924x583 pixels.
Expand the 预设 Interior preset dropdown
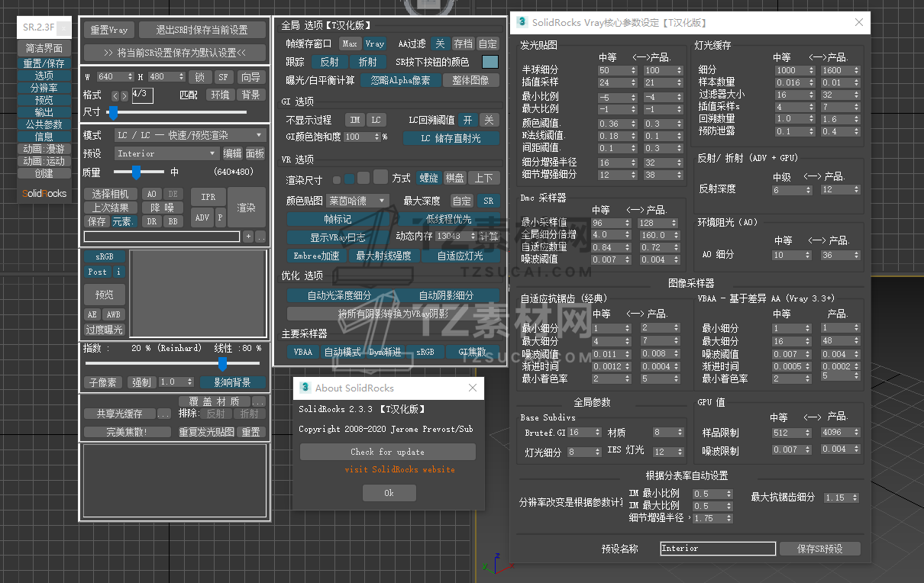pyautogui.click(x=167, y=153)
